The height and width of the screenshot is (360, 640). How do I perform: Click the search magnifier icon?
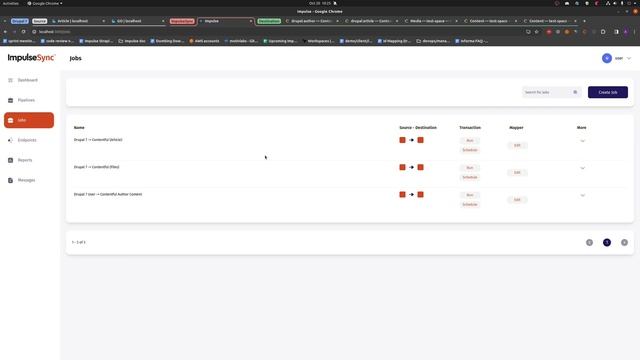tap(575, 92)
